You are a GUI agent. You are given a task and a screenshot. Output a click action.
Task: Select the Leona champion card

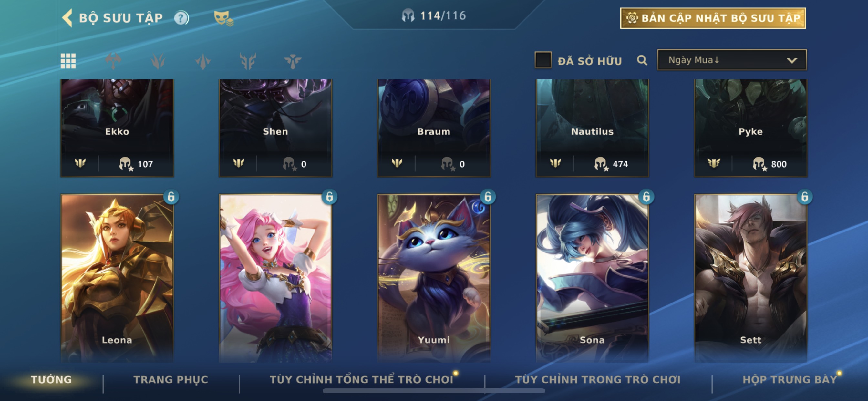coord(117,278)
